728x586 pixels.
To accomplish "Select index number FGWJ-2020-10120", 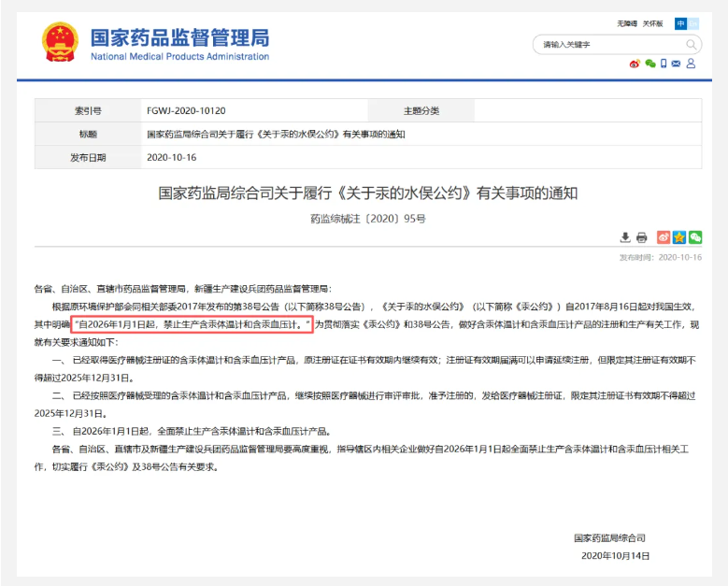I will [186, 111].
